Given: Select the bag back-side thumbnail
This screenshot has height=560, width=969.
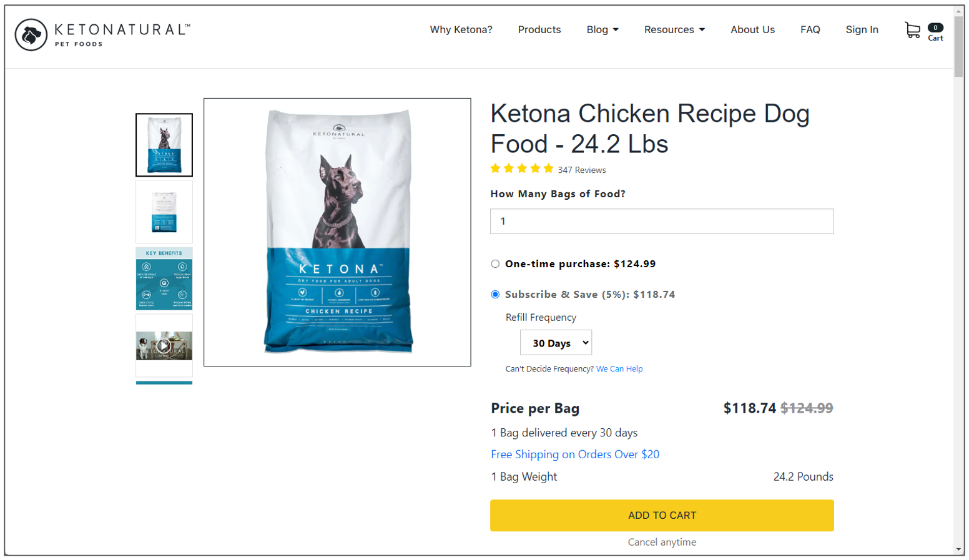Looking at the screenshot, I should pos(164,212).
